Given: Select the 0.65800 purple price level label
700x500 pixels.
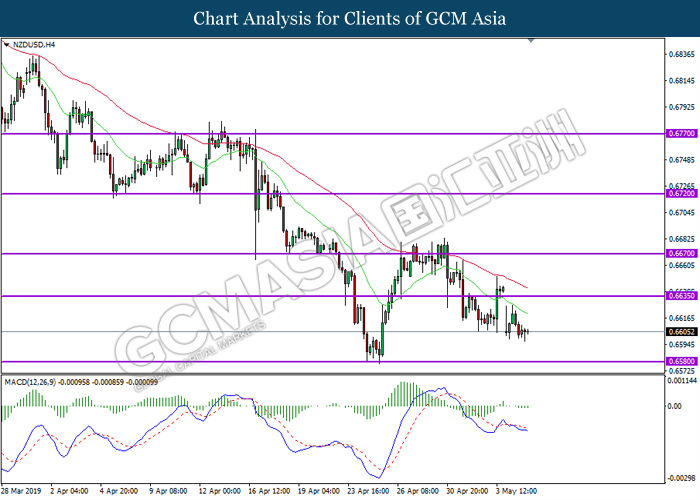Looking at the screenshot, I should (682, 361).
